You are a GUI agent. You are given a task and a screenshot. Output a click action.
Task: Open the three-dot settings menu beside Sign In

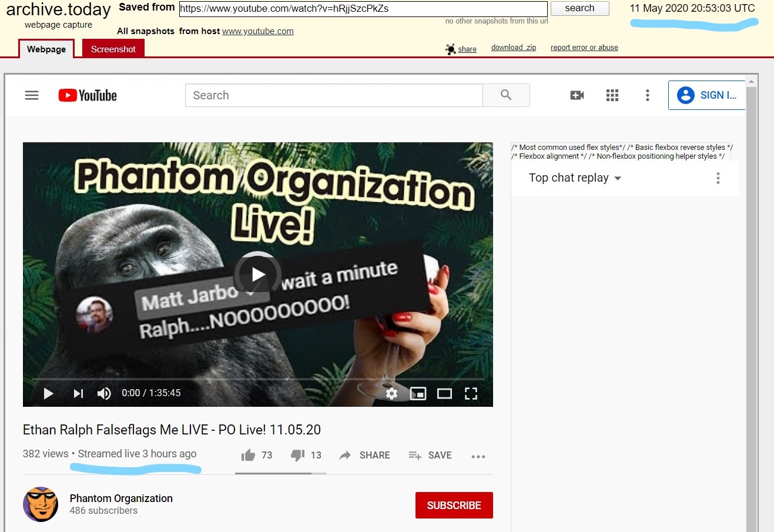click(x=647, y=95)
